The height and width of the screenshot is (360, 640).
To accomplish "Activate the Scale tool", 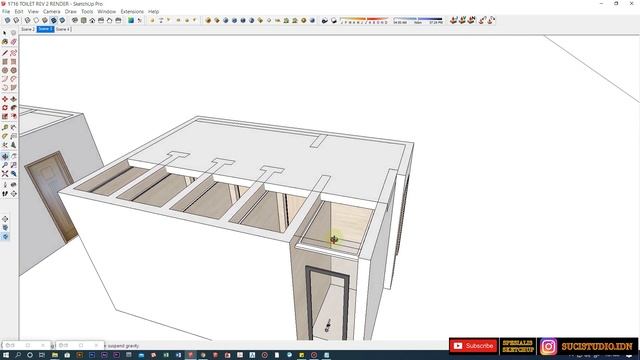I will [5, 116].
